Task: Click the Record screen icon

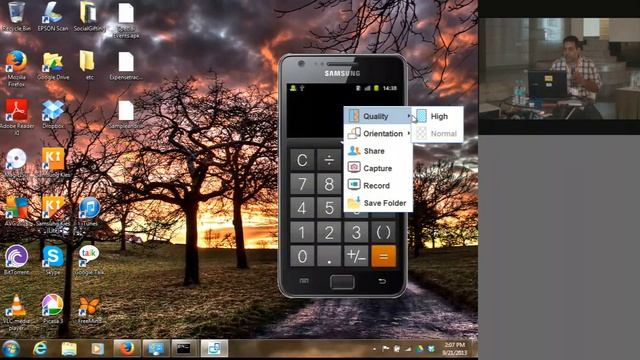Action: pos(354,185)
